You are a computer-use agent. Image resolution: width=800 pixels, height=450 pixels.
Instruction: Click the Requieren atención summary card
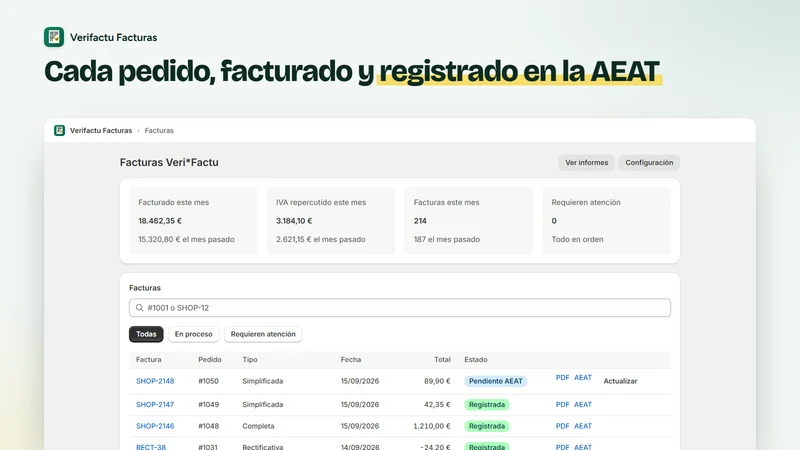click(x=607, y=220)
